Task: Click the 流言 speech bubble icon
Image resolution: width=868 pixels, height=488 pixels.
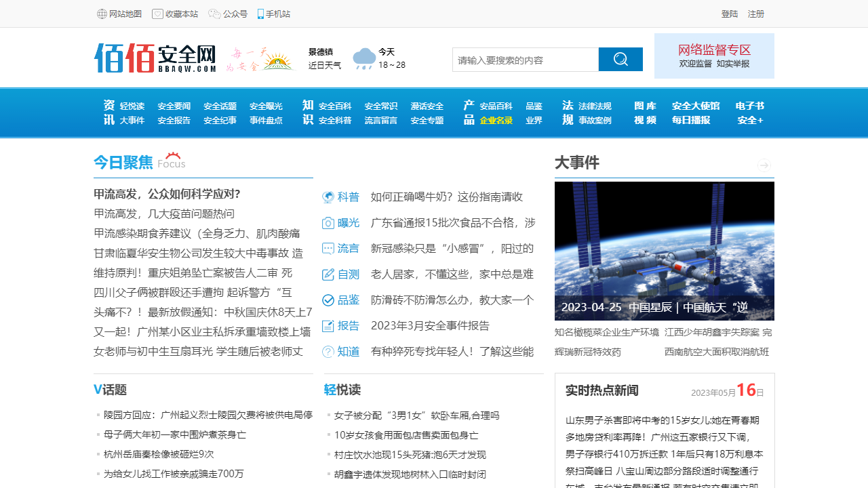Action: coord(328,249)
